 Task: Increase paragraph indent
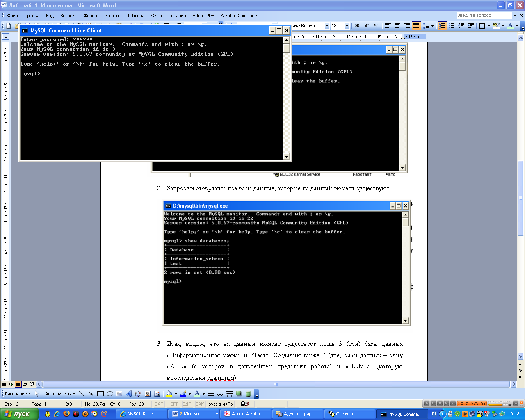point(470,25)
